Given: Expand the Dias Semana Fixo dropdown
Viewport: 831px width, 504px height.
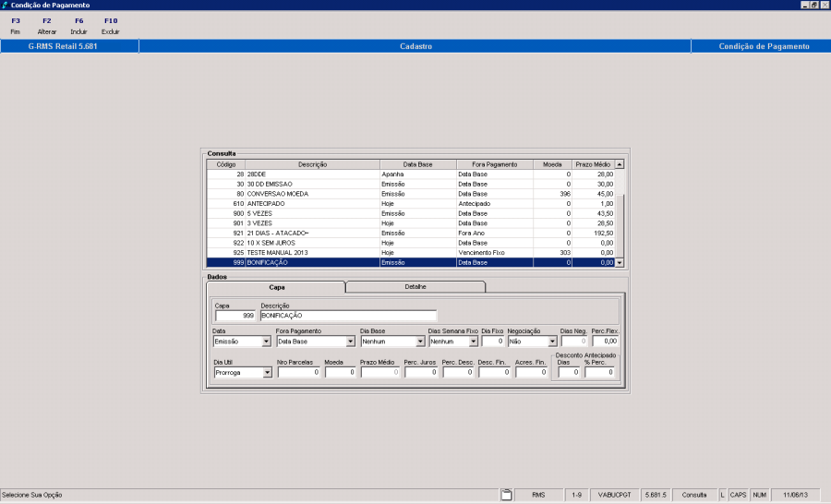Looking at the screenshot, I should tap(473, 342).
